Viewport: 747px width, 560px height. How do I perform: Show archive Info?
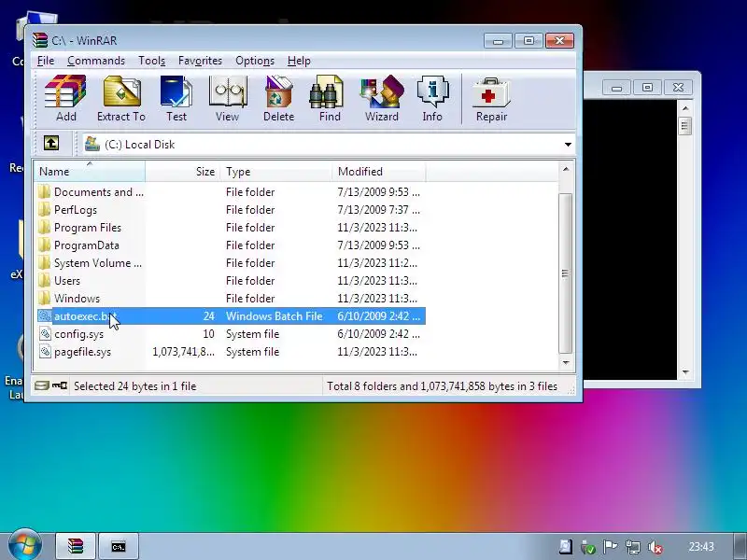(432, 99)
